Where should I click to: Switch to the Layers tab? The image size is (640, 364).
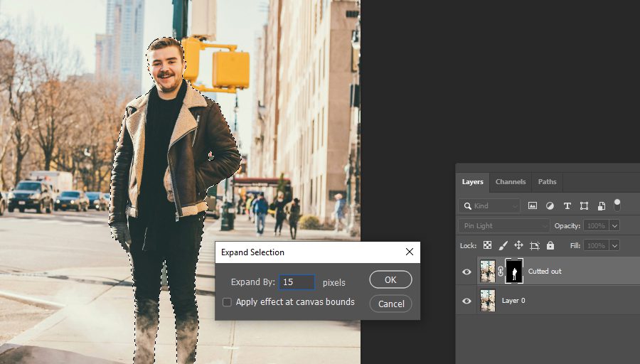472,182
